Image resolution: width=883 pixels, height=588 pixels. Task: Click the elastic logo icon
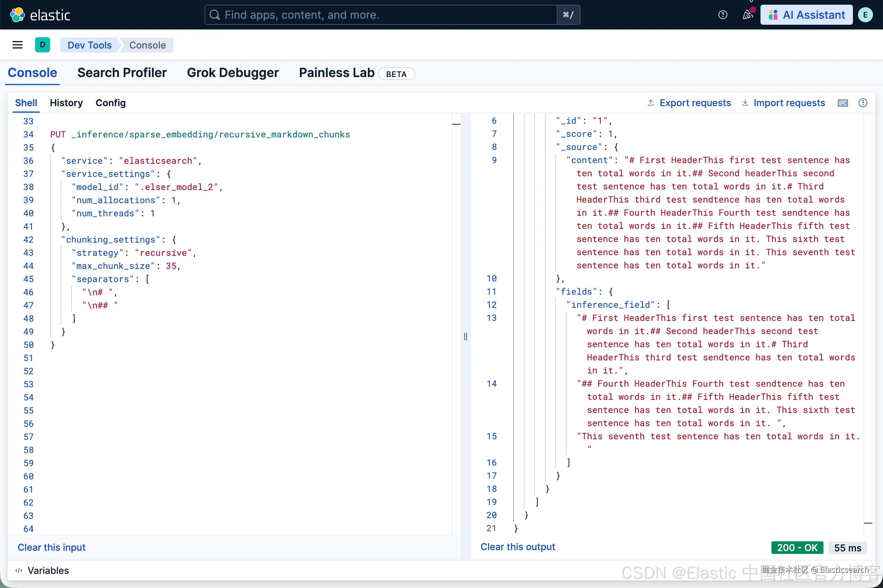pos(17,15)
